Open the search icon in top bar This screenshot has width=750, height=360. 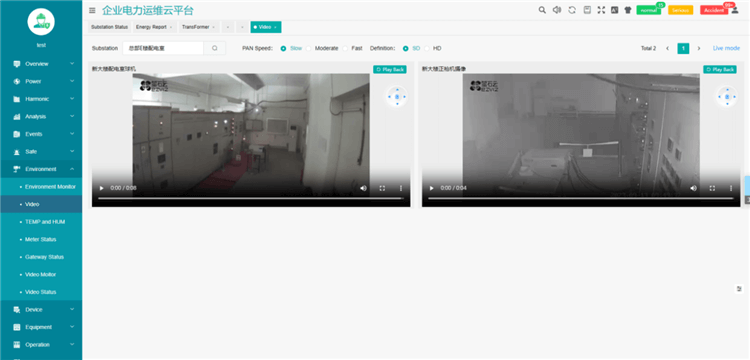[542, 10]
